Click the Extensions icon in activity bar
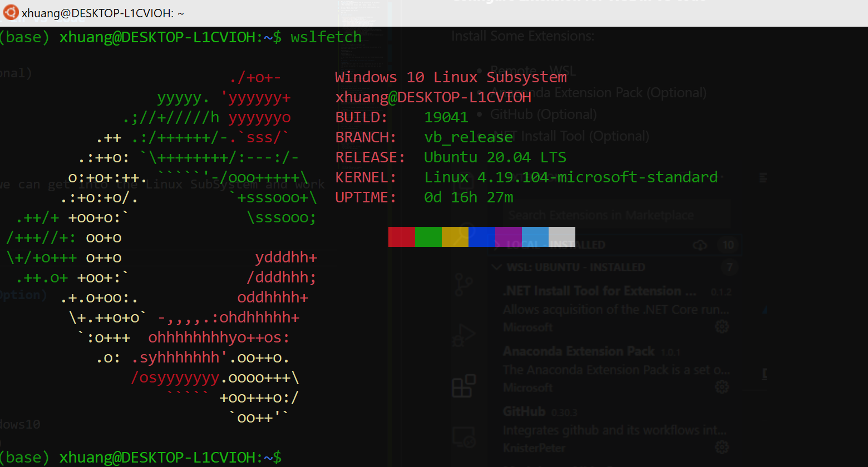 click(x=464, y=386)
